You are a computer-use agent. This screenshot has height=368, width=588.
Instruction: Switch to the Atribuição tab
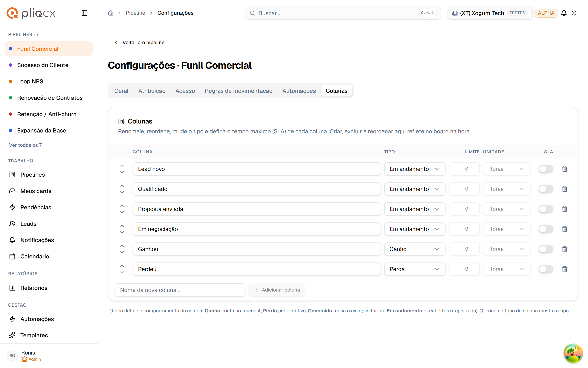tap(152, 91)
